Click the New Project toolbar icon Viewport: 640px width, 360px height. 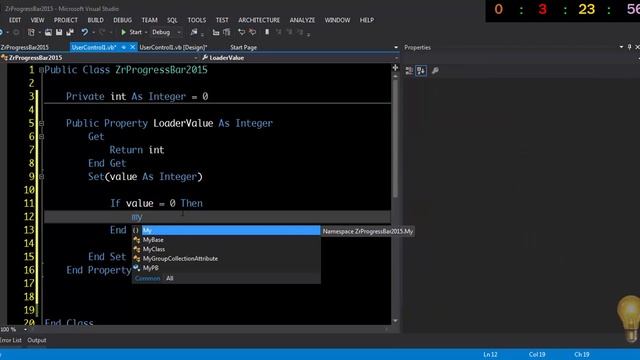(31, 32)
